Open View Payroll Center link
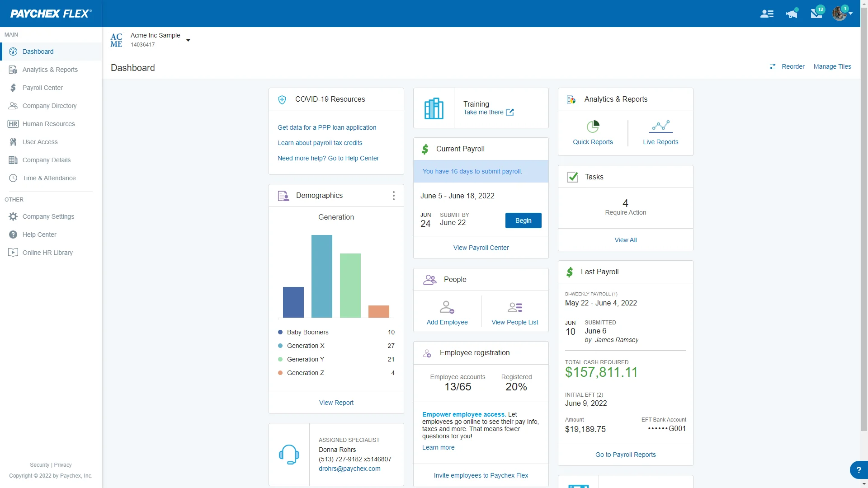Image resolution: width=868 pixels, height=488 pixels. 481,248
